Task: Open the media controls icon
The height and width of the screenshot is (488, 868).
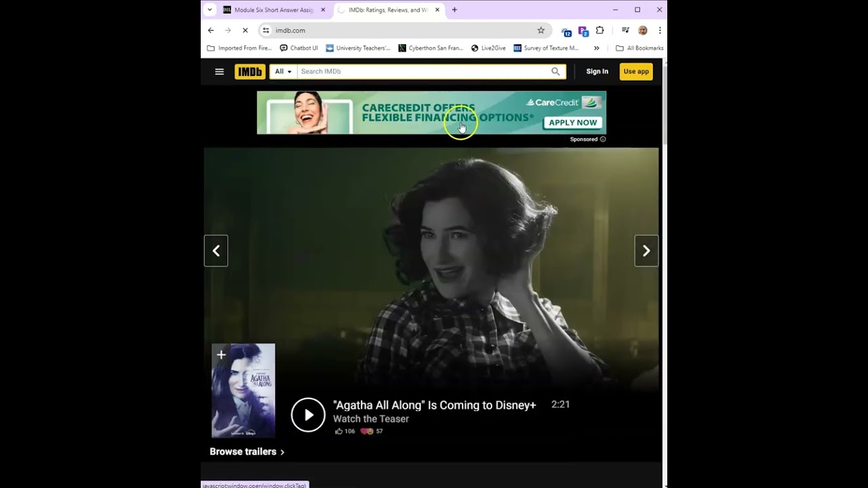Action: coord(625,30)
